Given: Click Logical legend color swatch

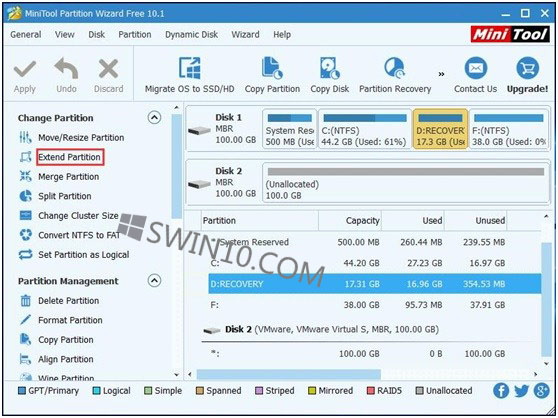Looking at the screenshot, I should click(x=96, y=391).
